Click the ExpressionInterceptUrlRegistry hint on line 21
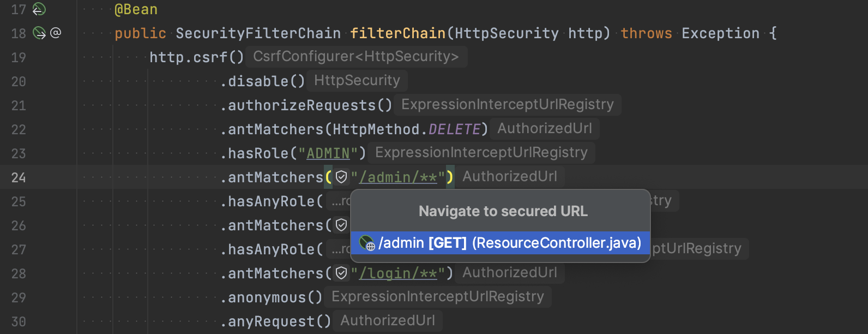This screenshot has height=334, width=868. tap(507, 104)
